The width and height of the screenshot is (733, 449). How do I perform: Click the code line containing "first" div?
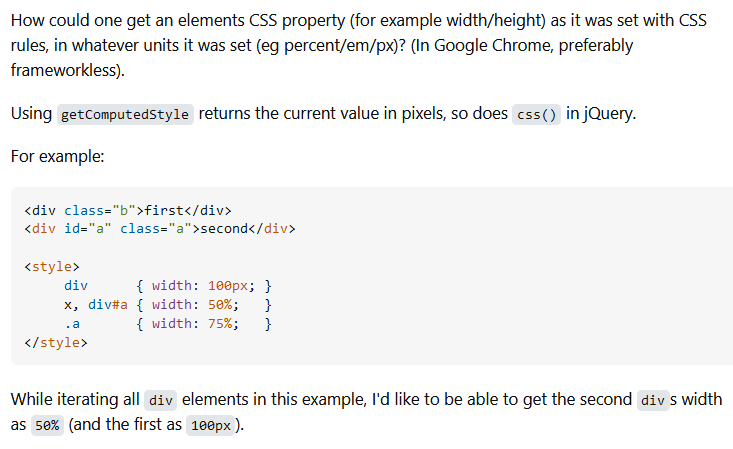[127, 210]
